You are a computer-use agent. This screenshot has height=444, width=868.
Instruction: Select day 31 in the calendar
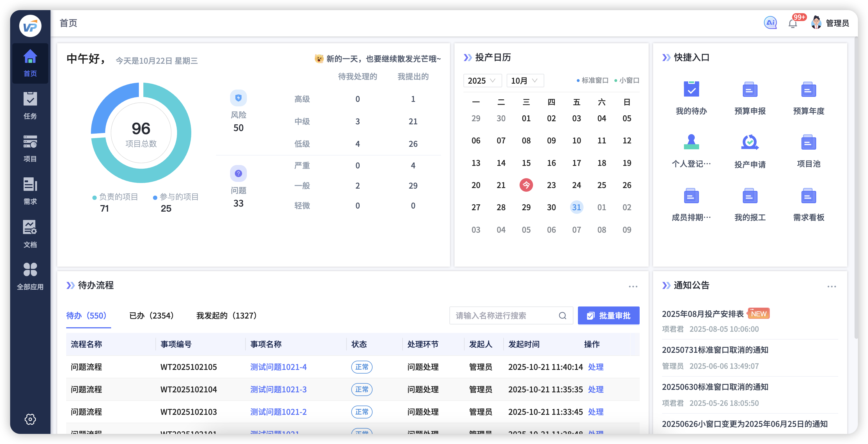[x=576, y=207]
